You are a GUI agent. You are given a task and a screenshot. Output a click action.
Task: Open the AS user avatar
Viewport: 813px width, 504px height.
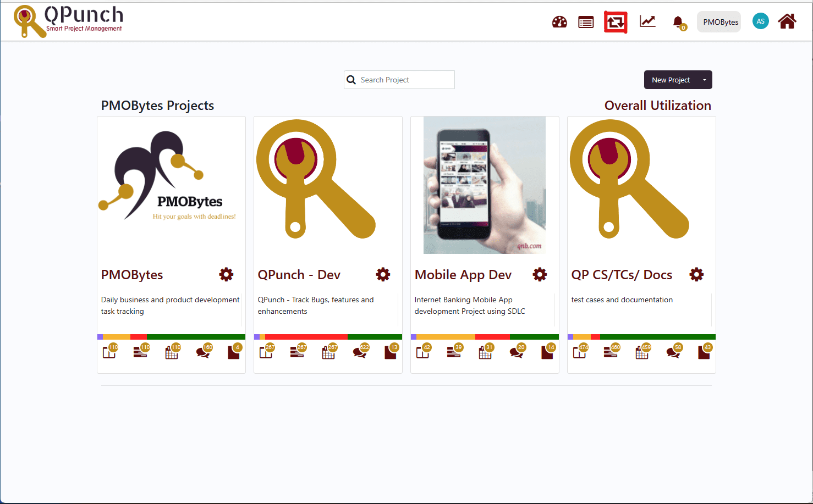(760, 21)
